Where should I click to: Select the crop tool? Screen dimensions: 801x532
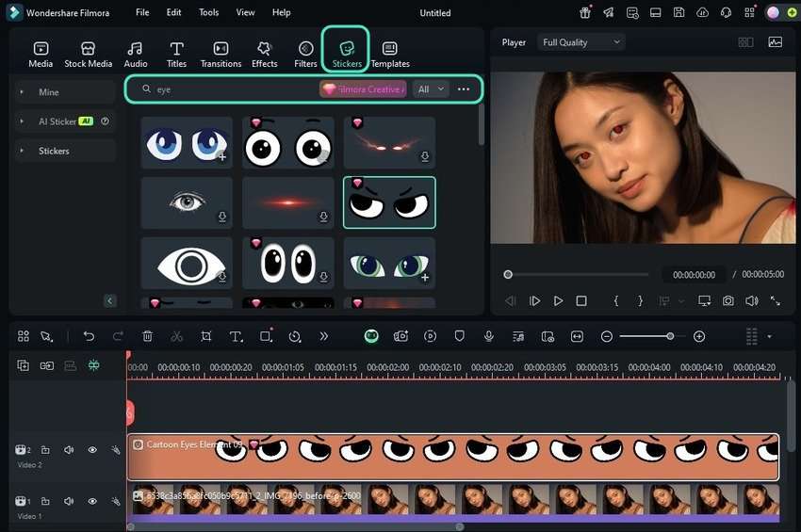[205, 336]
